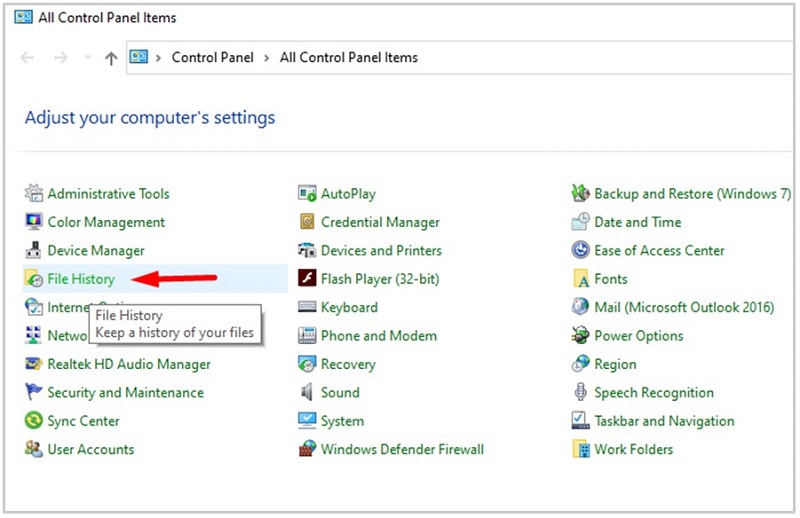Viewport: 800px width, 518px height.
Task: Open Backup and Restore (Windows 7)
Action: (692, 194)
